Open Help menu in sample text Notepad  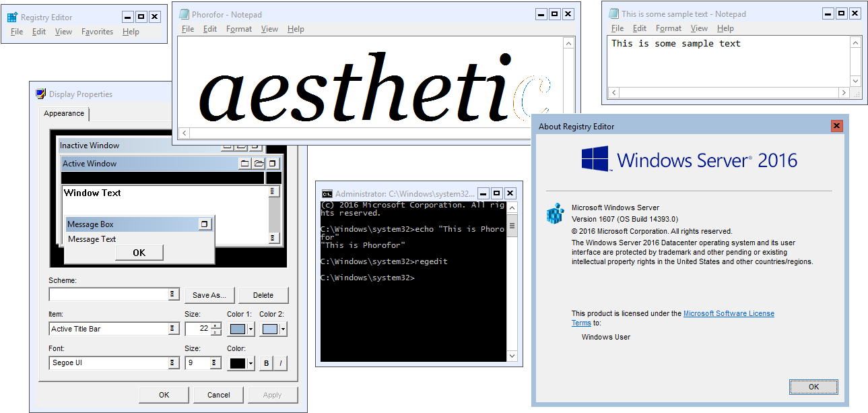[x=725, y=28]
